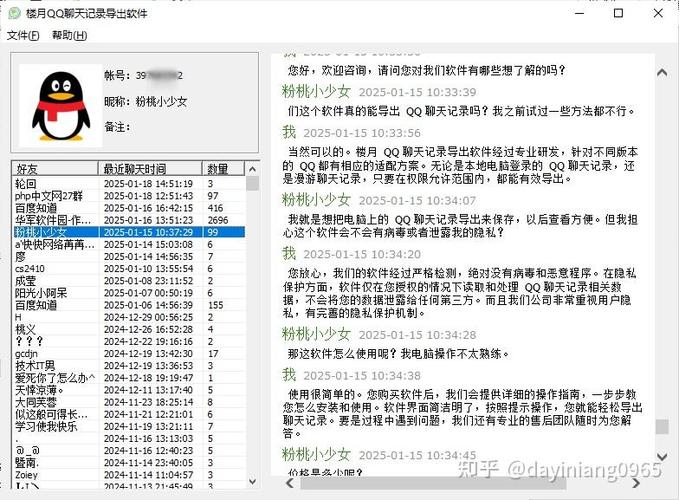Friend list scroll up arrow
The height and width of the screenshot is (500, 679).
(252, 169)
